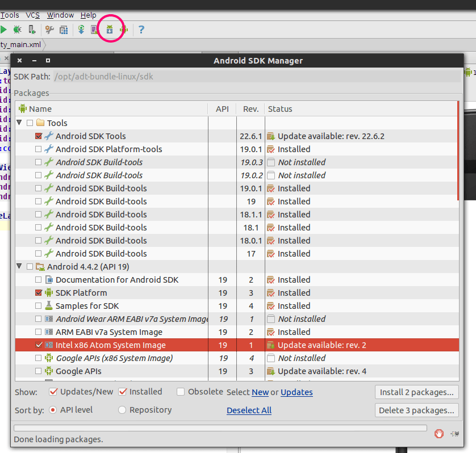Viewport: 476px width, 453px height.
Task: Click the Android SDK Platform-tools wrench icon
Action: [49, 149]
